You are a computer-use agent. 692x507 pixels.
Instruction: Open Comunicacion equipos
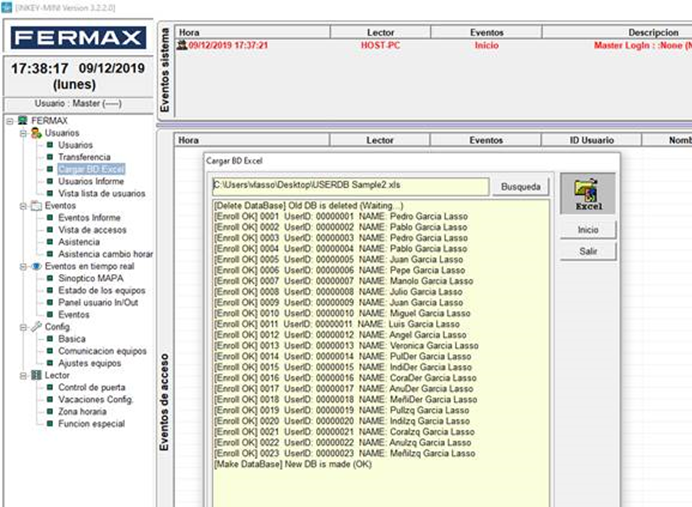pos(102,351)
